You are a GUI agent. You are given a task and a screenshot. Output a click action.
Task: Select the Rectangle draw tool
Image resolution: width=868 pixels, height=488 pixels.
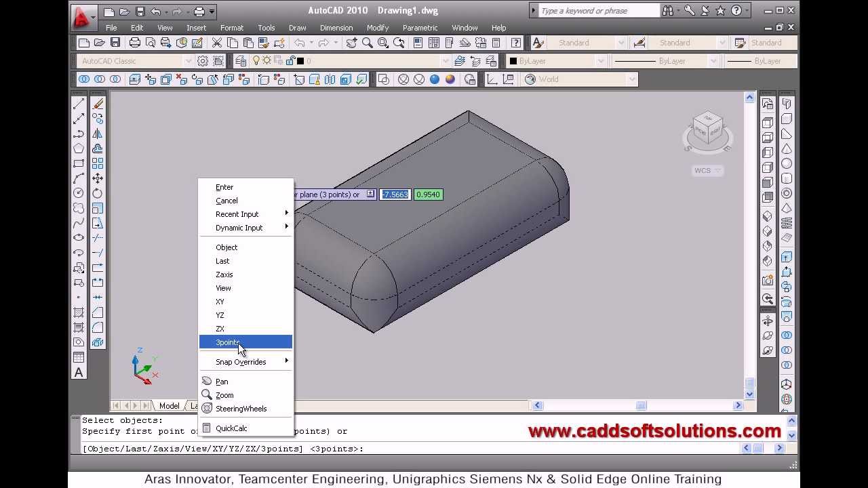[x=79, y=163]
